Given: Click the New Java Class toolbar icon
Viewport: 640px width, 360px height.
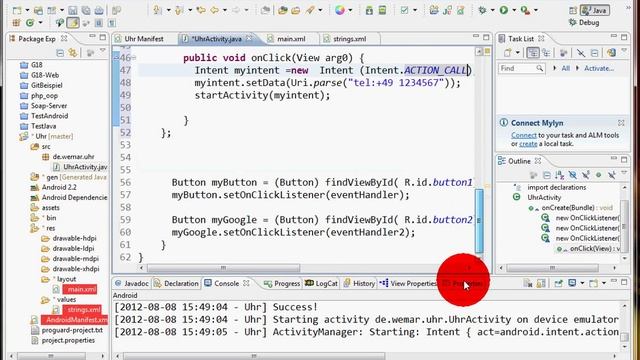Looking at the screenshot, I should pyautogui.click(x=30, y=23).
